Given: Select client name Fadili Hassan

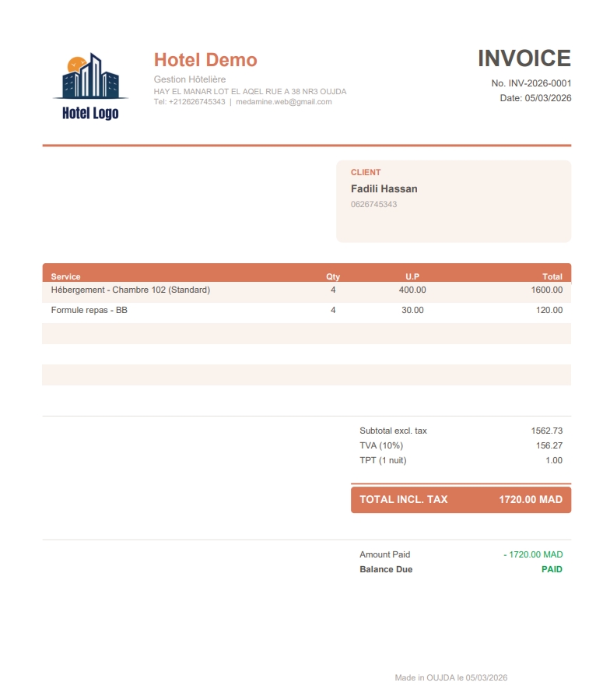Looking at the screenshot, I should [384, 189].
